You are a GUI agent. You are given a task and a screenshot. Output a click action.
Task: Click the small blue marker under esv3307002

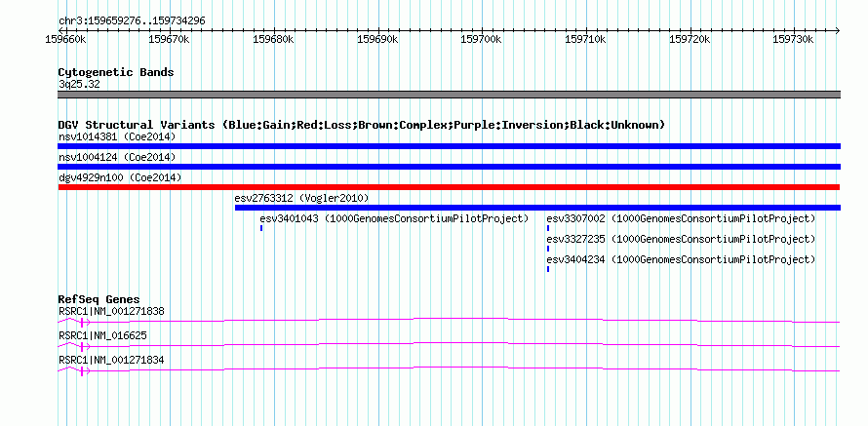(x=548, y=228)
